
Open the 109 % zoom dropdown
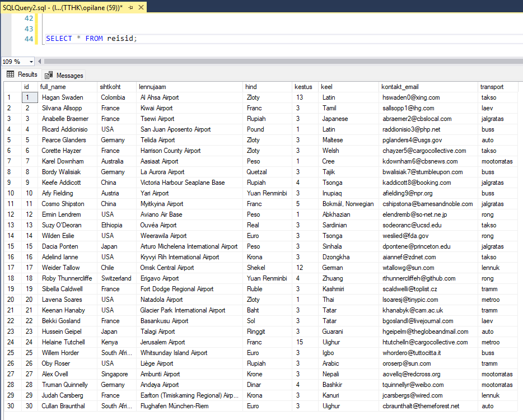(x=31, y=62)
